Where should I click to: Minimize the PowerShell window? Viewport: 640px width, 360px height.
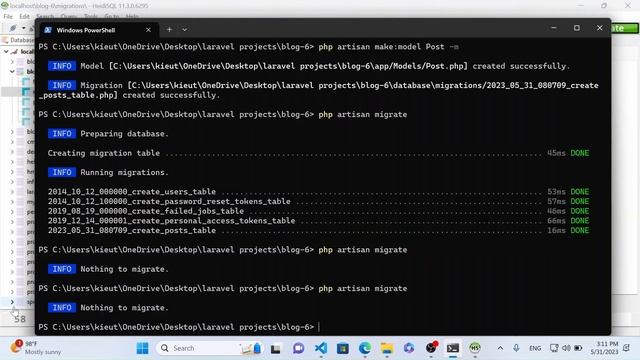(x=553, y=28)
